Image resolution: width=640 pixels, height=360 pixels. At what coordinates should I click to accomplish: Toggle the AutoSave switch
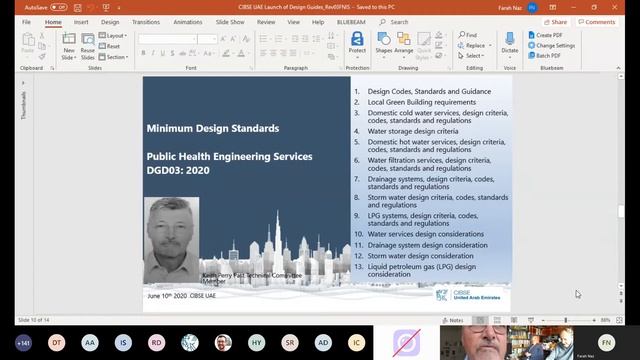click(x=59, y=7)
